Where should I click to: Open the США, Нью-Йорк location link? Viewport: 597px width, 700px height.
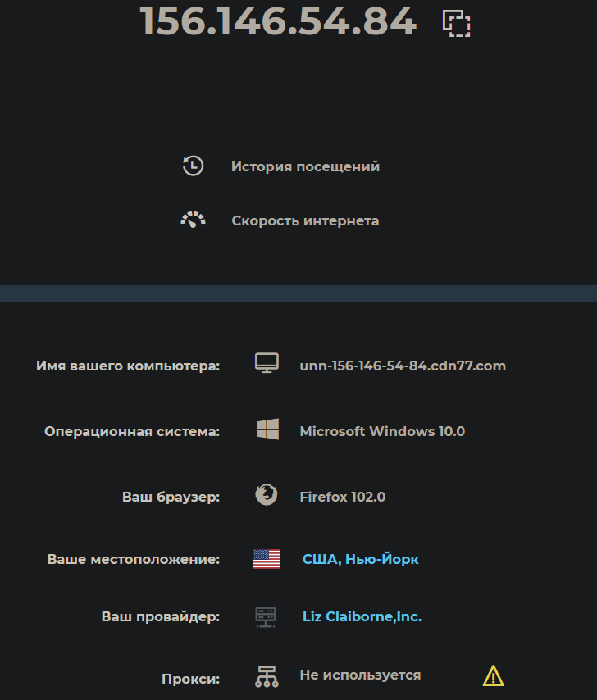tap(360, 559)
